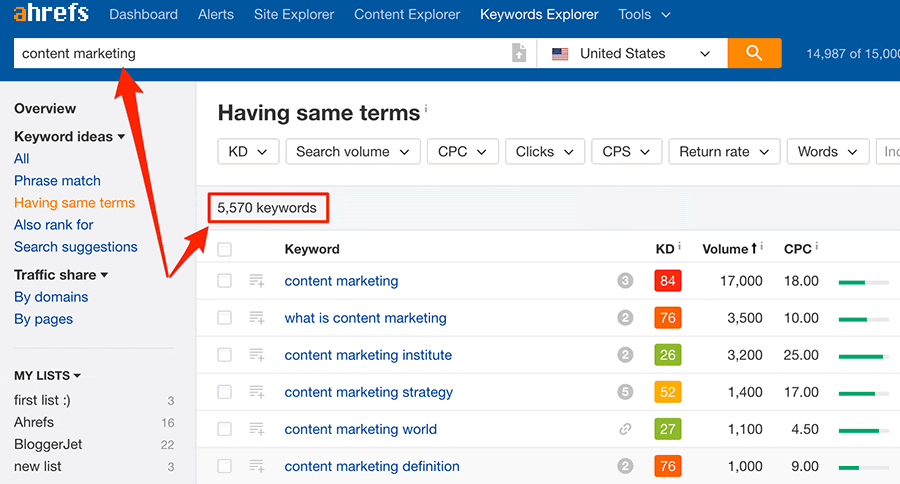Image resolution: width=900 pixels, height=484 pixels.
Task: Open the 'Phrase match' keyword ideas link
Action: (57, 181)
